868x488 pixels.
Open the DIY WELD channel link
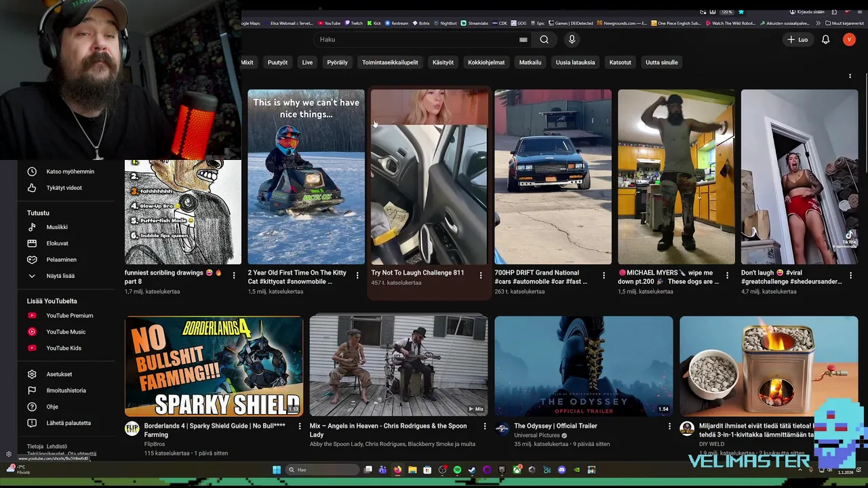point(711,444)
